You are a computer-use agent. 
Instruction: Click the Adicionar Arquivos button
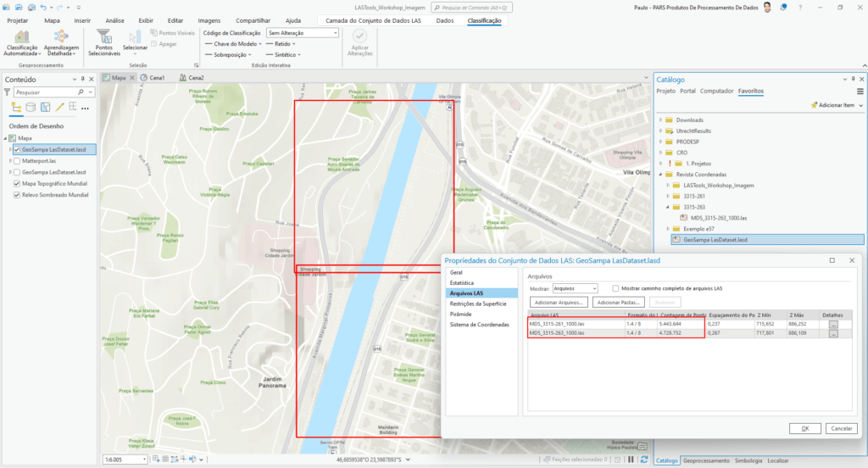click(x=558, y=302)
